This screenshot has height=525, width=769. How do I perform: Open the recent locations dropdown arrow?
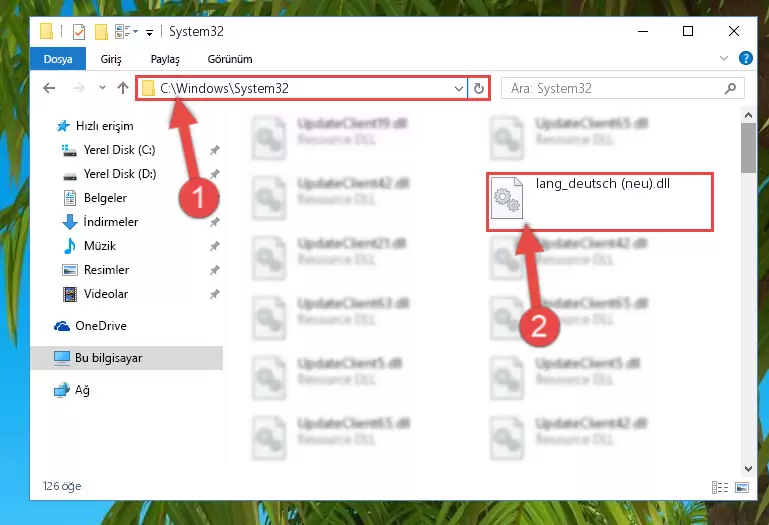(102, 88)
